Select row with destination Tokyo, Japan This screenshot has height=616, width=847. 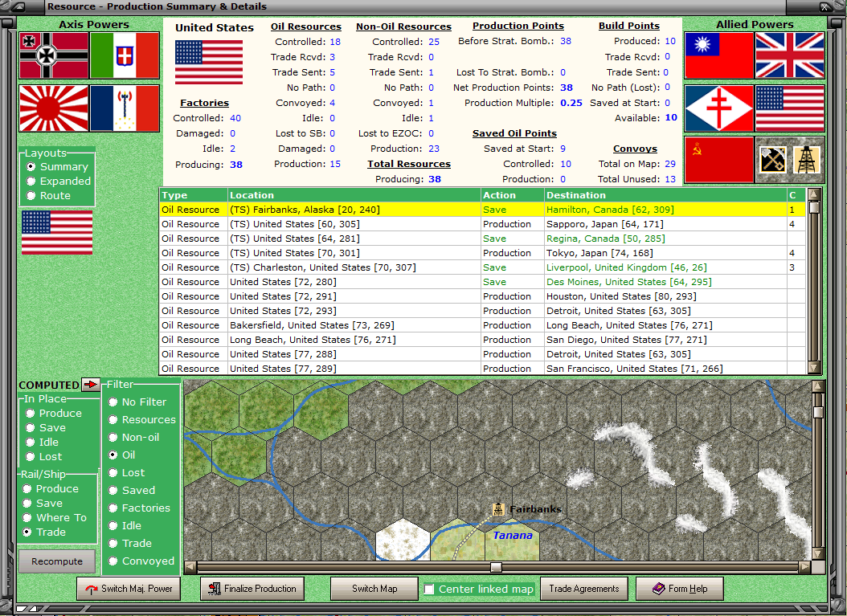pyautogui.click(x=482, y=253)
